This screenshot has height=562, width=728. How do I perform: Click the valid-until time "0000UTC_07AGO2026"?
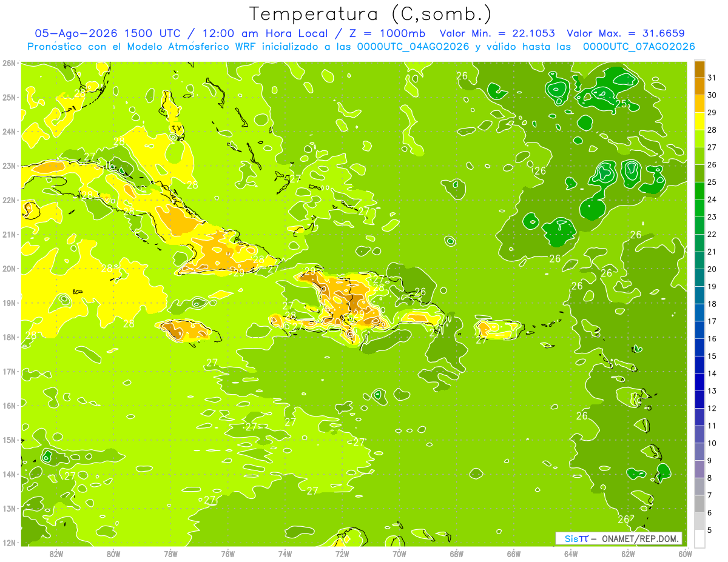click(639, 47)
